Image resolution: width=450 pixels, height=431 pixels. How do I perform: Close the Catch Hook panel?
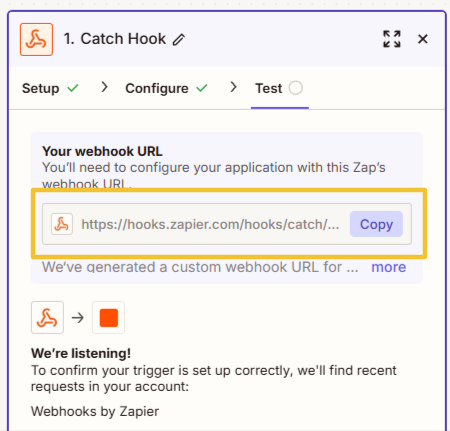pos(423,39)
